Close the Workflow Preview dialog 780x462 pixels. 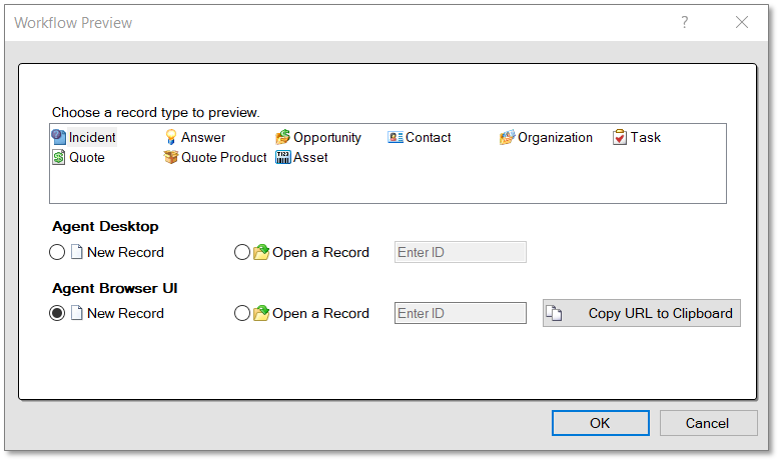coord(742,22)
